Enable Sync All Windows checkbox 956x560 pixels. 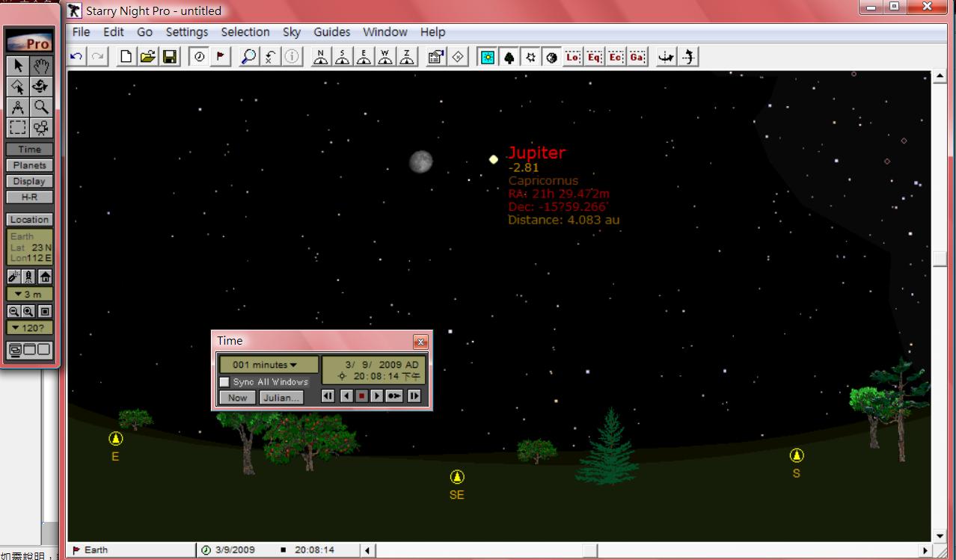pyautogui.click(x=224, y=382)
